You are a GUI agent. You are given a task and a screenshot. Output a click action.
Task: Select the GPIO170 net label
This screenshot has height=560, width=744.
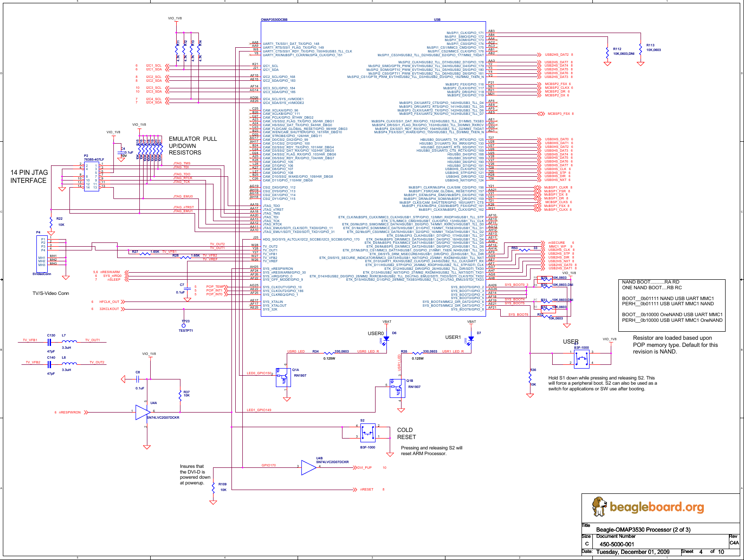click(x=269, y=465)
